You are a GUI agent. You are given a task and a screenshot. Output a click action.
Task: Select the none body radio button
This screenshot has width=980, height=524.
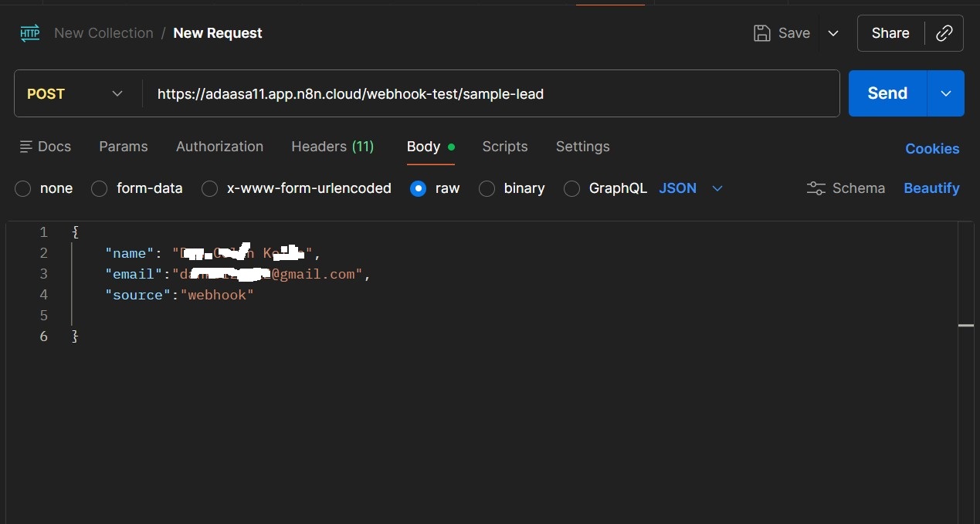[23, 188]
